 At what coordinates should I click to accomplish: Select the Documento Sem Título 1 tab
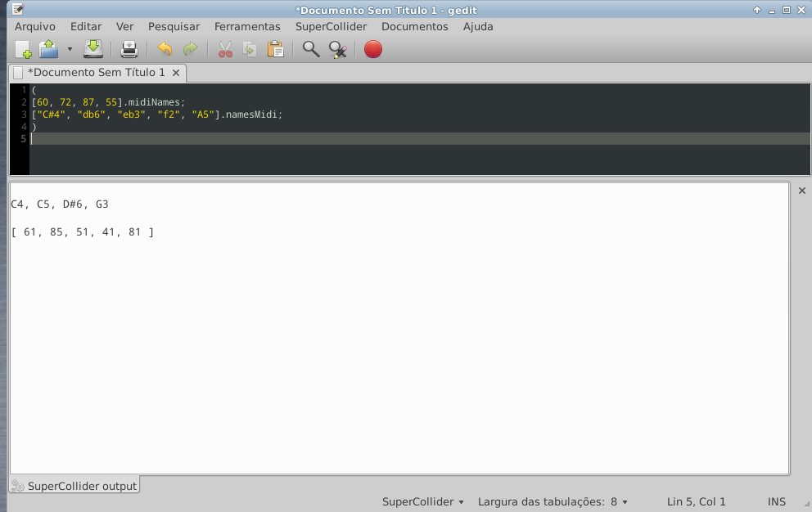coord(96,73)
